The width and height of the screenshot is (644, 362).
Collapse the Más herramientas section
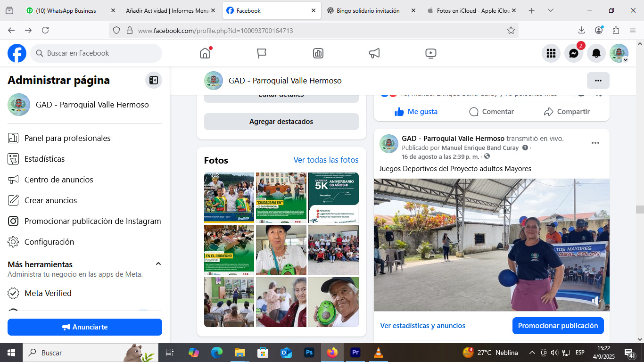click(x=158, y=264)
